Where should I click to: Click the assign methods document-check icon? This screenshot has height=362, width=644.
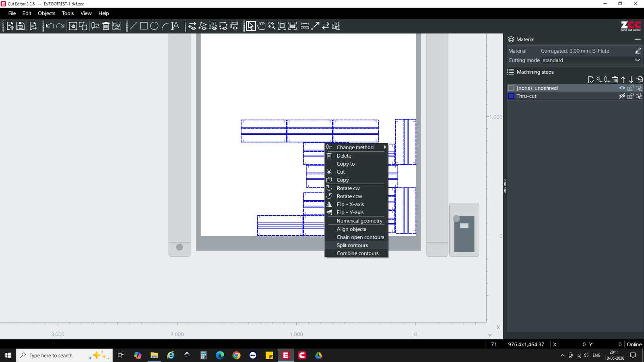point(590,80)
